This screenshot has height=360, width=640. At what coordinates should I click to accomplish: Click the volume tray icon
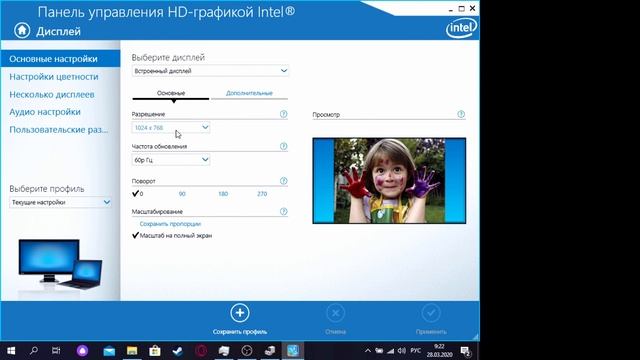(x=402, y=351)
